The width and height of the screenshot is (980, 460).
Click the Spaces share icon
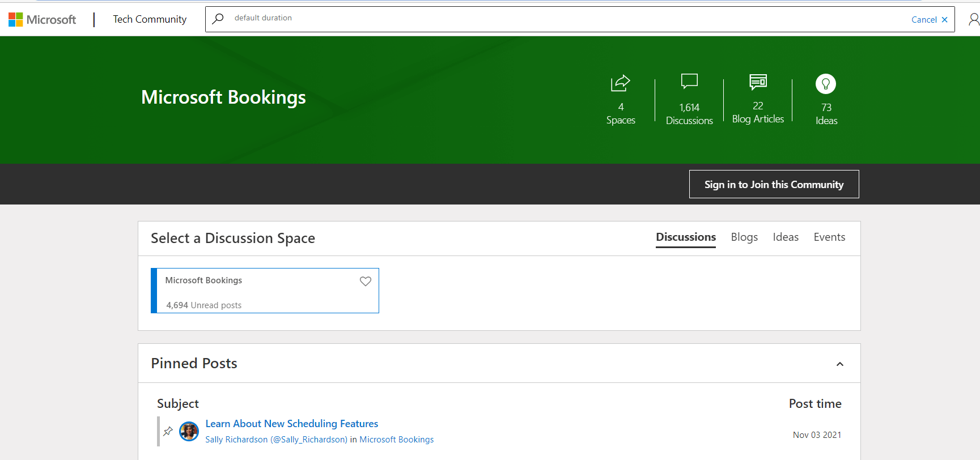(x=621, y=83)
